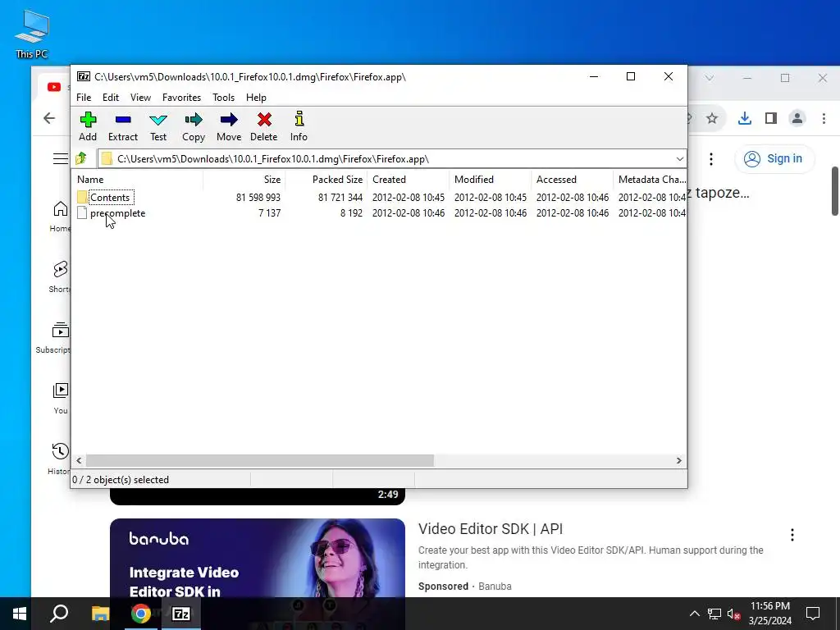The height and width of the screenshot is (630, 840).
Task: Select the Contents folder row
Action: coord(378,198)
